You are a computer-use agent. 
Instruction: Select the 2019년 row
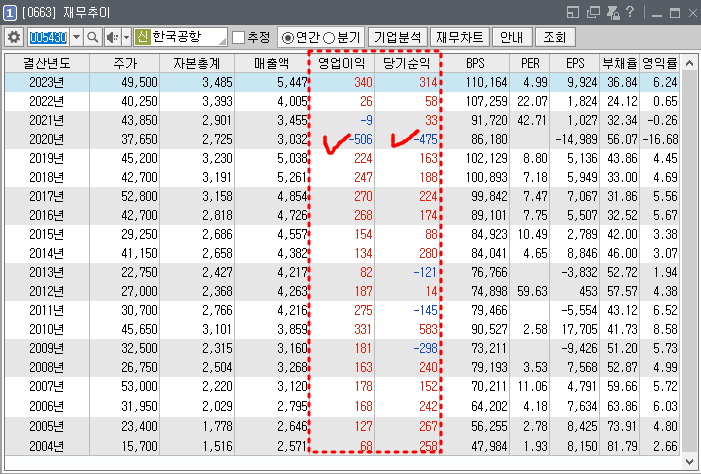(342, 158)
